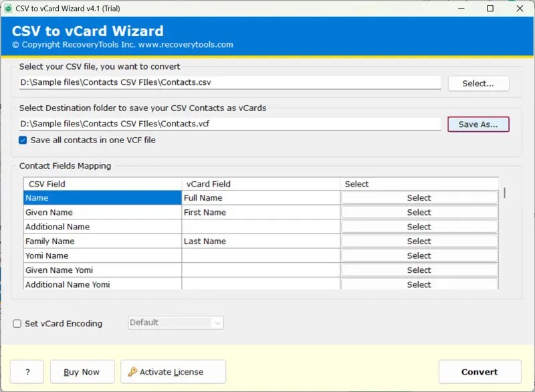
Task: Enable Set vCard Encoding
Action: tap(17, 323)
